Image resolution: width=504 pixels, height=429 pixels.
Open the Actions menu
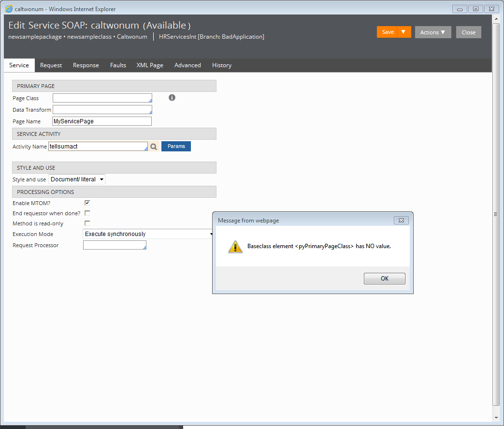[432, 32]
